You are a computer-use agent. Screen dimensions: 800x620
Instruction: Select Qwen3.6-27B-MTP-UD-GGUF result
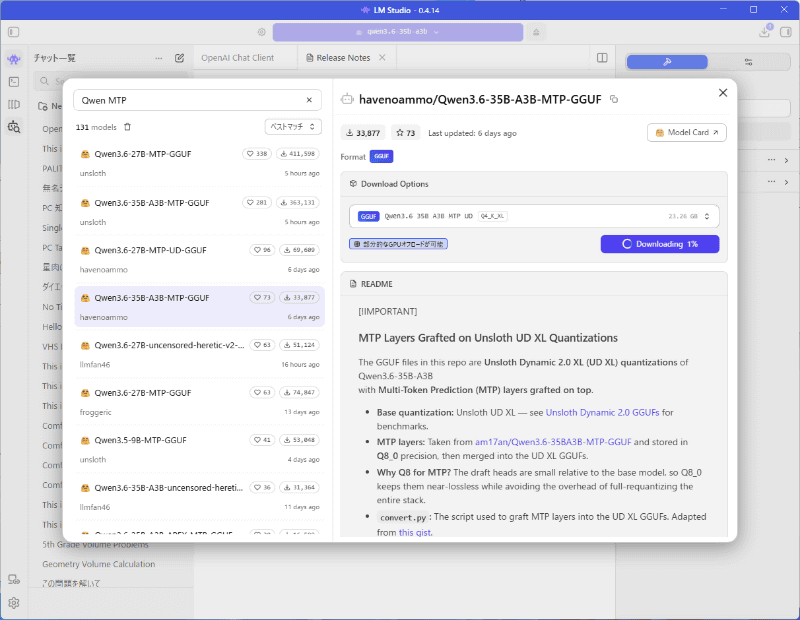click(x=199, y=259)
